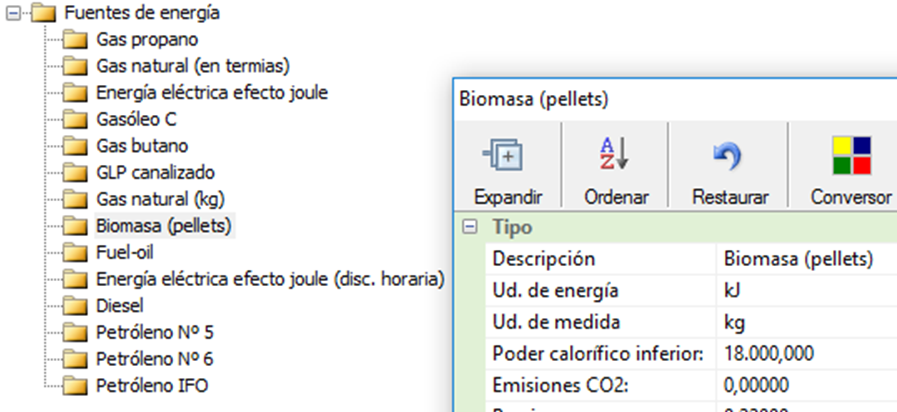897x412 pixels.
Task: Select the Biomasa (pellets) tree item
Action: pyautogui.click(x=164, y=225)
